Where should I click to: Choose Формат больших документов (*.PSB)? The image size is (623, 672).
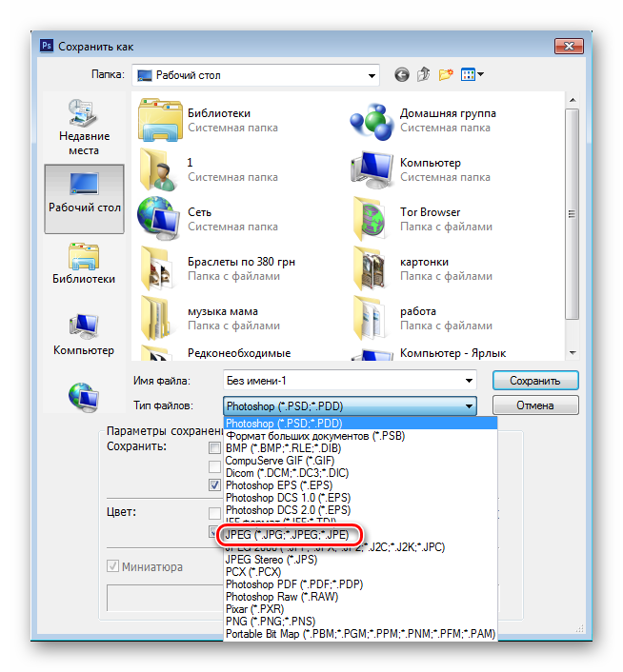(x=360, y=436)
